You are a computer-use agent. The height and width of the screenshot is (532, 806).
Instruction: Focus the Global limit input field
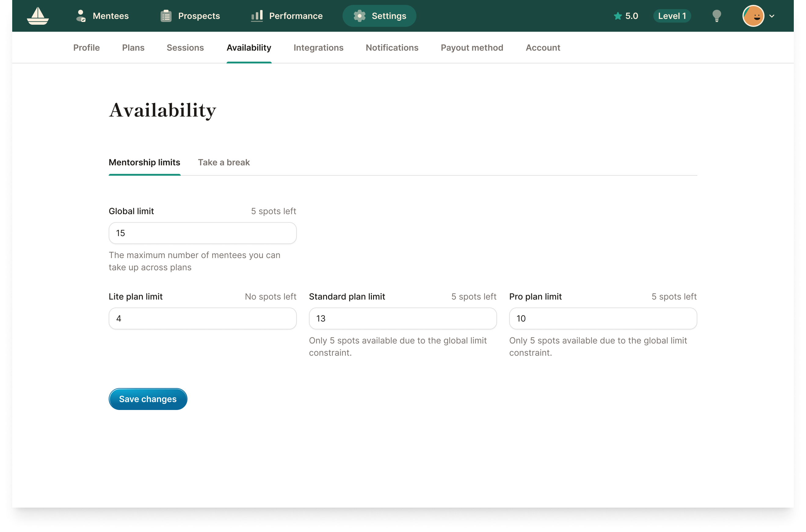click(202, 233)
